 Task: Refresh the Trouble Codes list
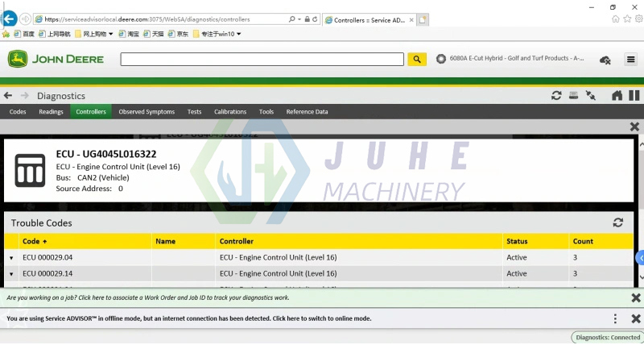click(x=617, y=222)
